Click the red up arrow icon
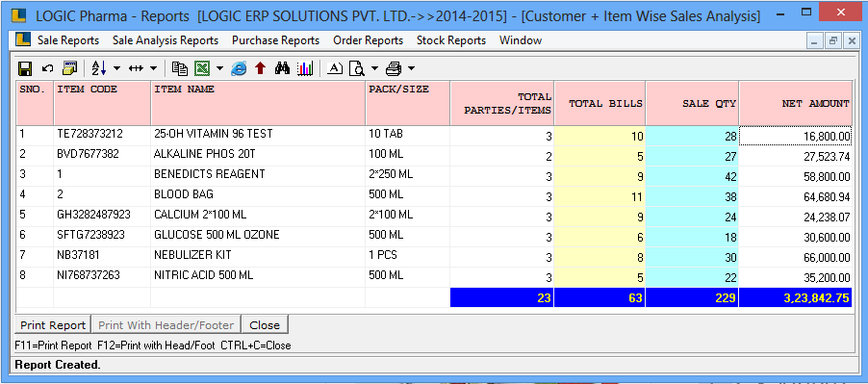Screen dimensions: 868x384 click(260, 68)
